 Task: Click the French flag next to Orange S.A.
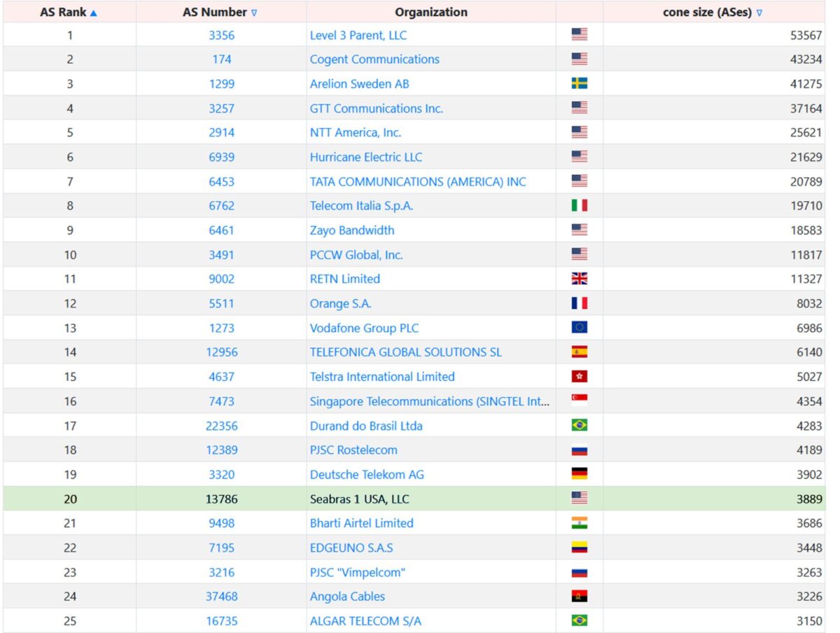tap(580, 303)
